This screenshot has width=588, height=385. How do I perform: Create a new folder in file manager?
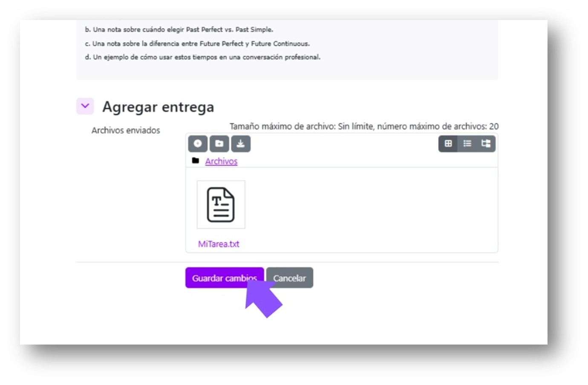(219, 144)
